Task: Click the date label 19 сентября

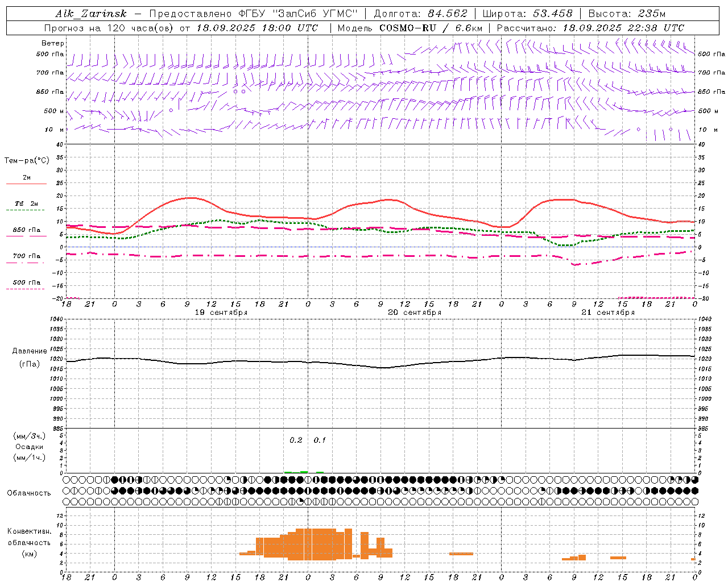Action: point(221,313)
